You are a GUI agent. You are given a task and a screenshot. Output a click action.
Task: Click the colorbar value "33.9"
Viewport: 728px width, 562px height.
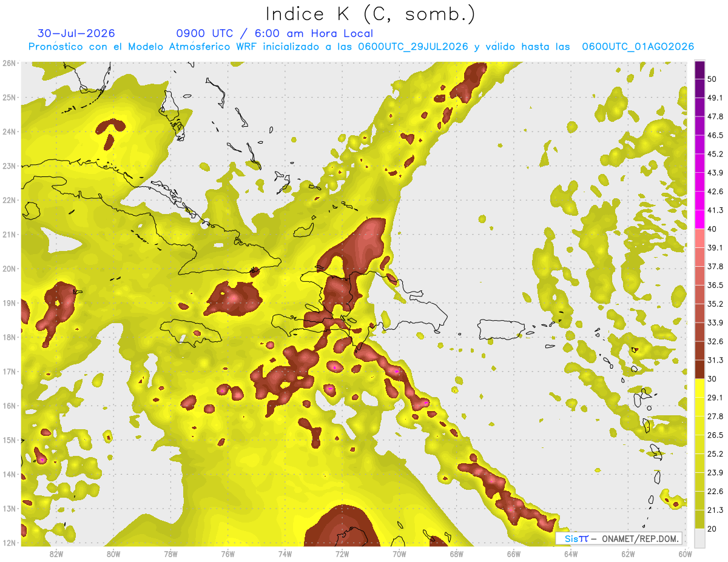pyautogui.click(x=715, y=323)
